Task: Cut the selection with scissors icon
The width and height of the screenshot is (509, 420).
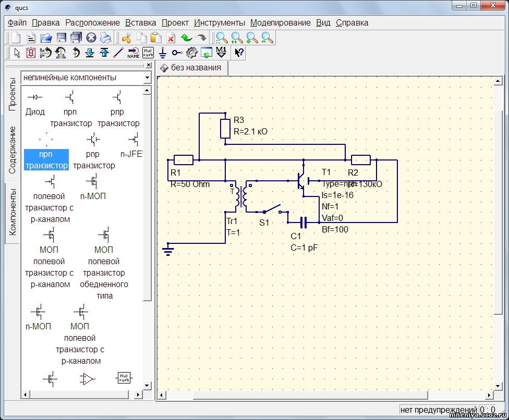Action: 126,38
